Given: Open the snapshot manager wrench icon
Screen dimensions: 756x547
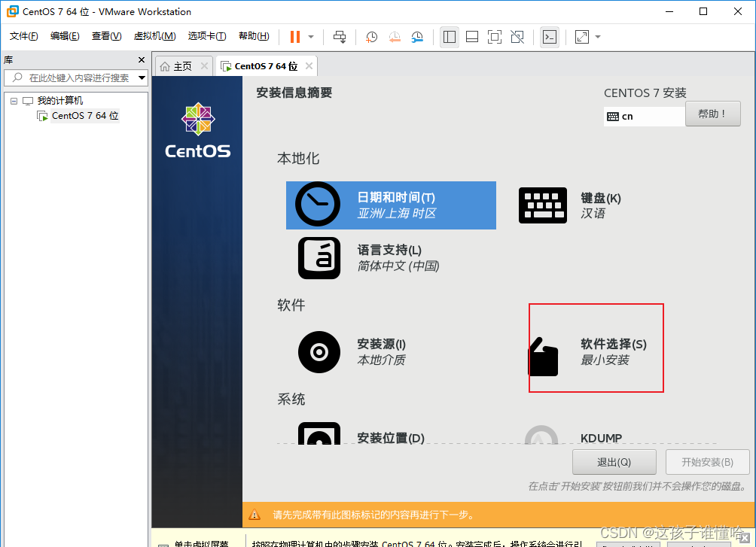Looking at the screenshot, I should coord(417,37).
